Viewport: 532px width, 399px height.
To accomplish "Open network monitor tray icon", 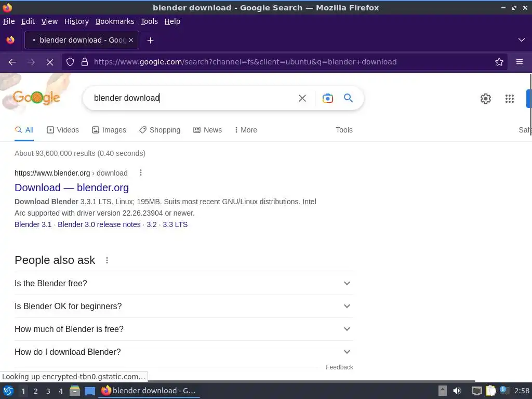I will tap(477, 391).
